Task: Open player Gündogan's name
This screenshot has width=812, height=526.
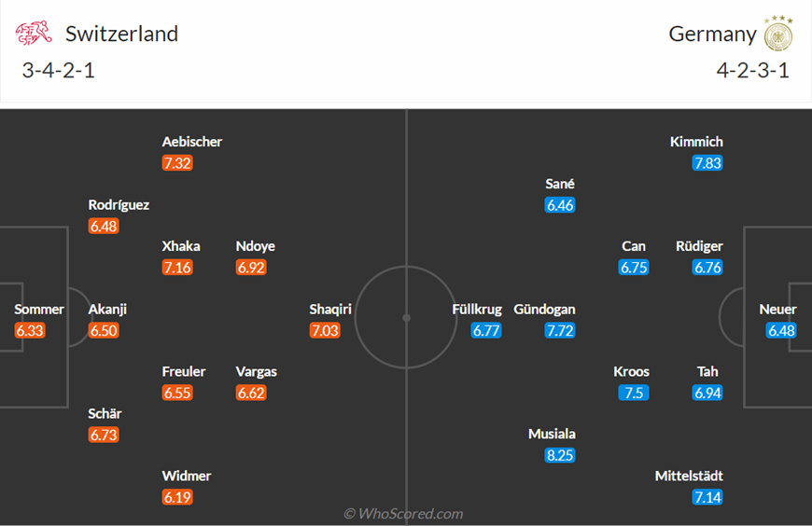Action: (x=544, y=310)
